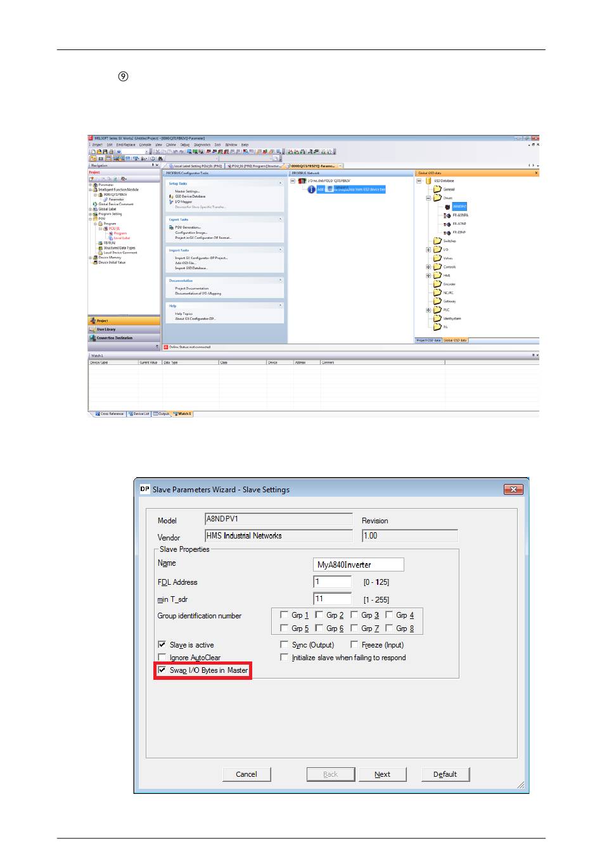Tick the Grp 1 group checkbox
Screen dimensions: 602x868
pyautogui.click(x=284, y=615)
